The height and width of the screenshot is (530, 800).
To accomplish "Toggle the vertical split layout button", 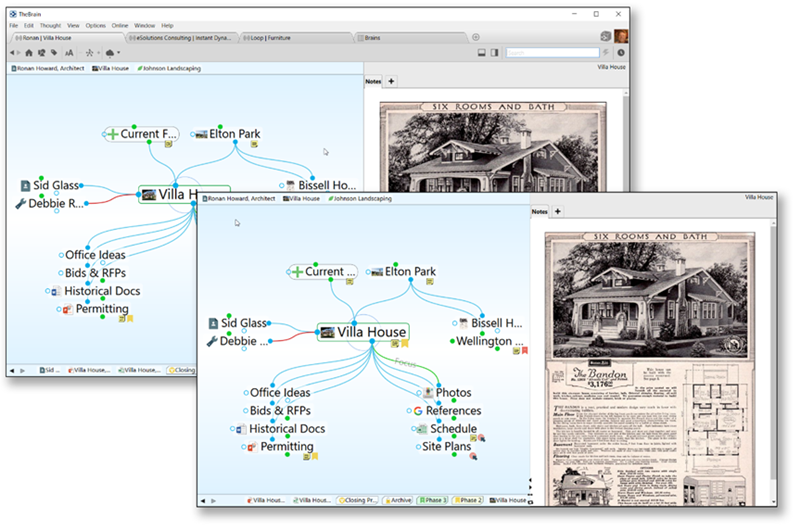I will click(494, 52).
